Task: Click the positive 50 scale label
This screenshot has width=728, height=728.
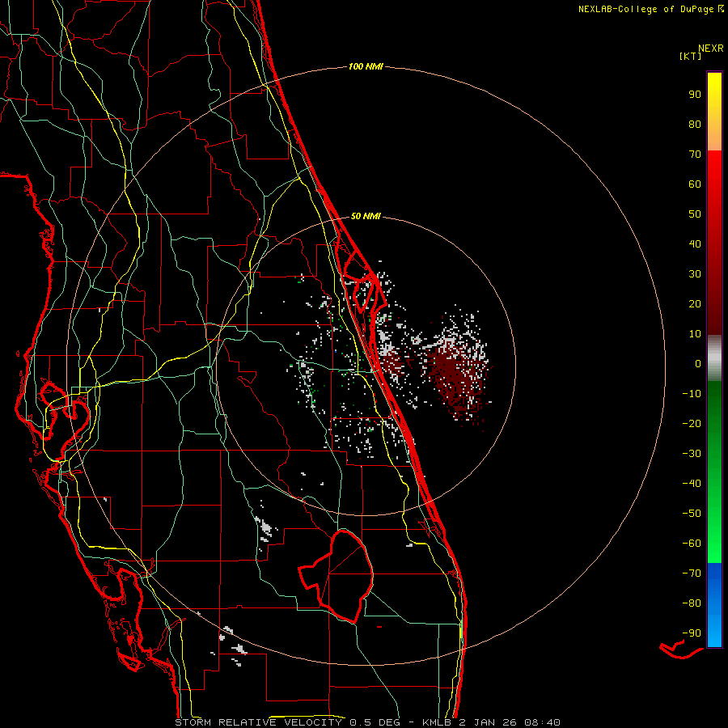Action: coord(695,214)
